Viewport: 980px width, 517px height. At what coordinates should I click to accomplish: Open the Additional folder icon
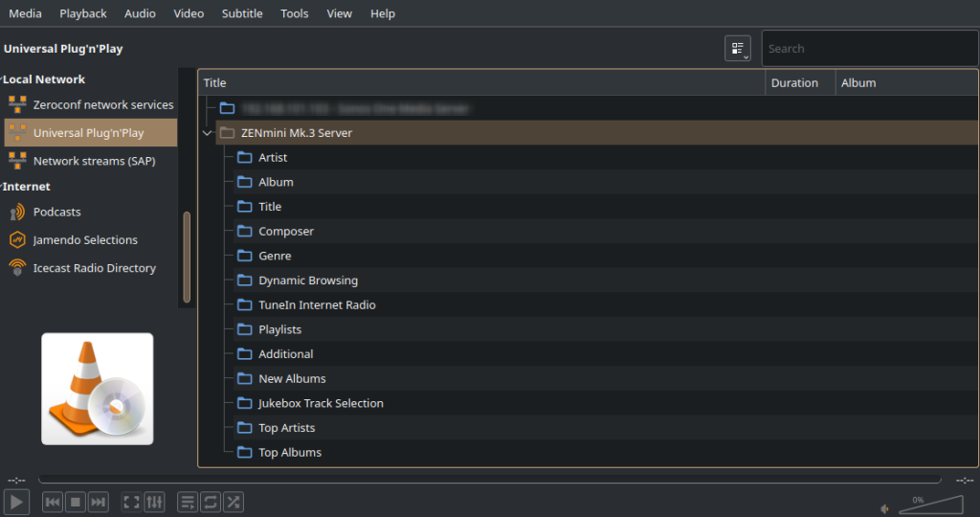click(x=245, y=354)
